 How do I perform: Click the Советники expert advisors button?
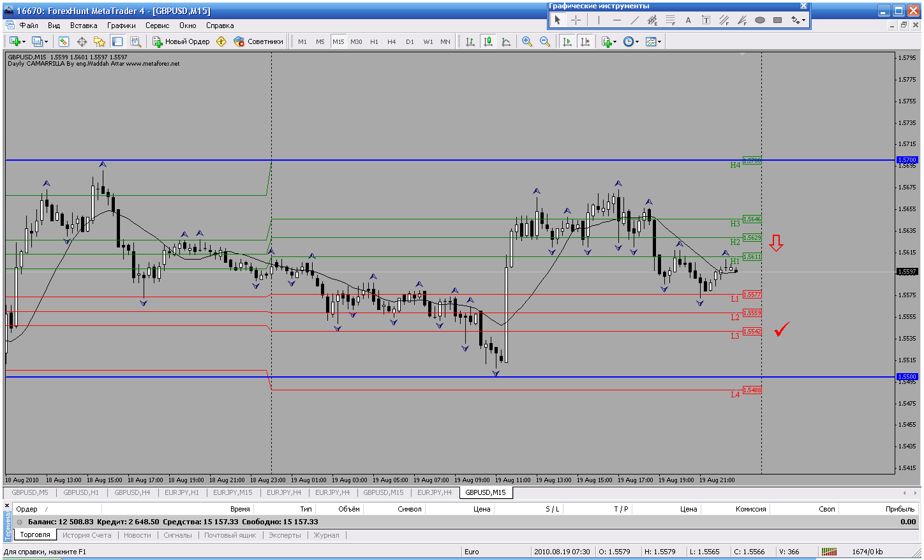(258, 41)
